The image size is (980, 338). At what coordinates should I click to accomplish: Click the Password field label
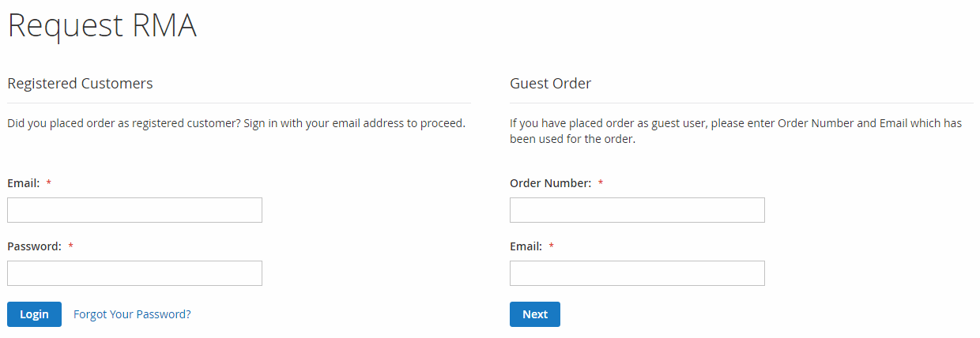[34, 246]
